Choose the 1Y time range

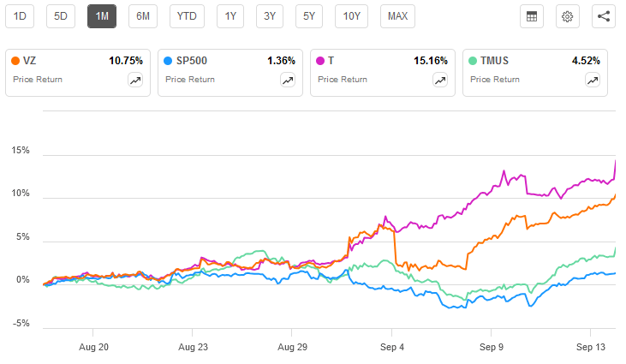(230, 16)
